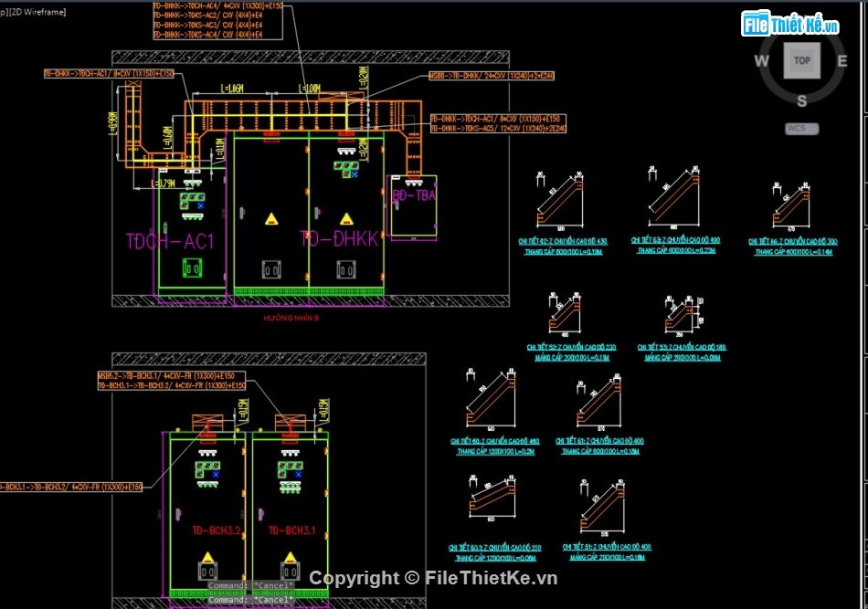The height and width of the screenshot is (609, 868).
Task: Click the E compass letter on ViewCube
Action: pyautogui.click(x=842, y=61)
